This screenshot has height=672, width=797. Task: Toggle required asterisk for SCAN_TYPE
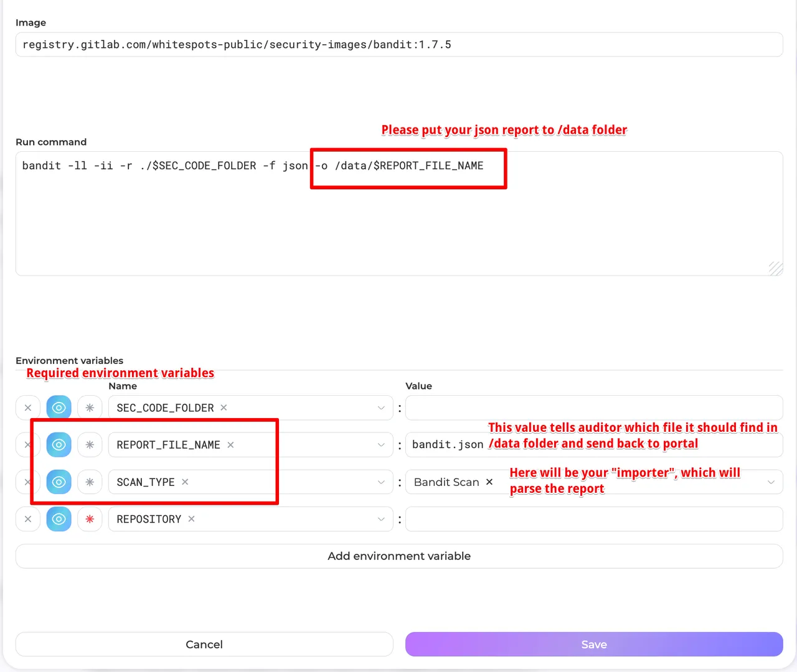click(90, 482)
